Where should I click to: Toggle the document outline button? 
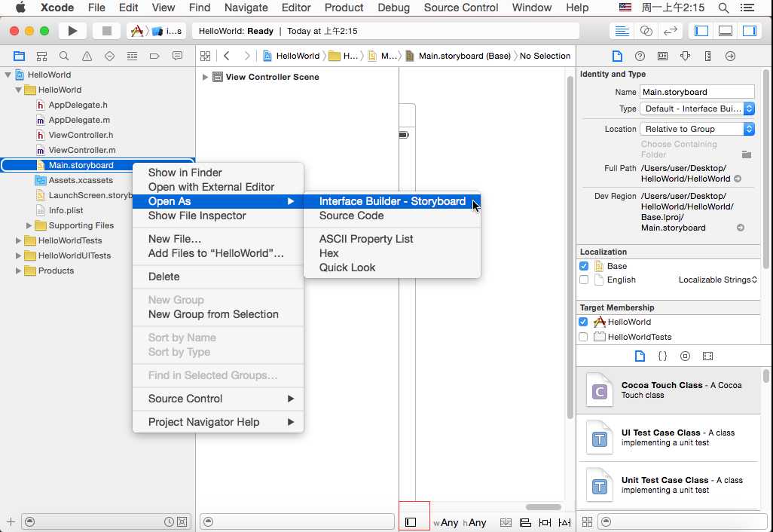[x=411, y=521]
